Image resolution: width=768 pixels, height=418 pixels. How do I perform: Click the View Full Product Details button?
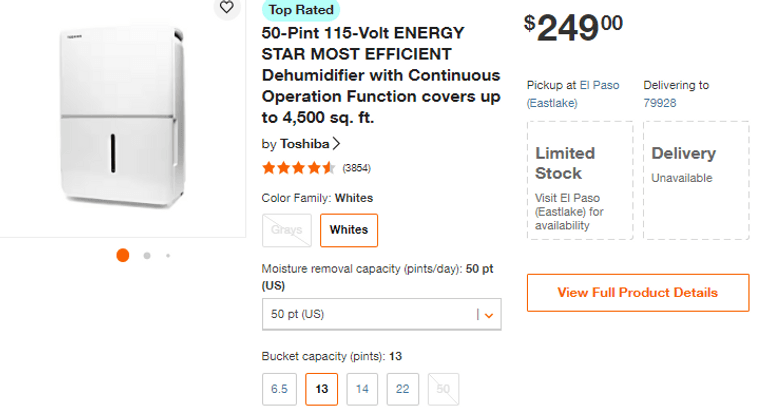[x=637, y=293]
